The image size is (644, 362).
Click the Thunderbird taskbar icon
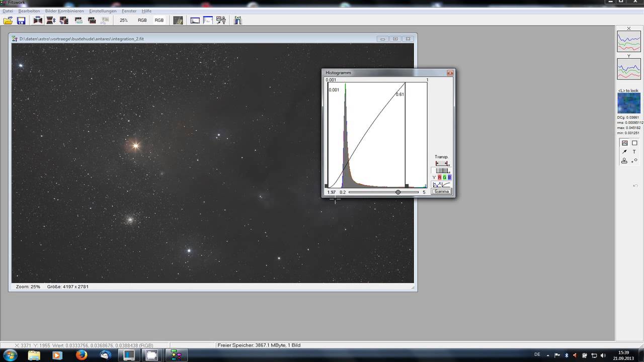[106, 355]
